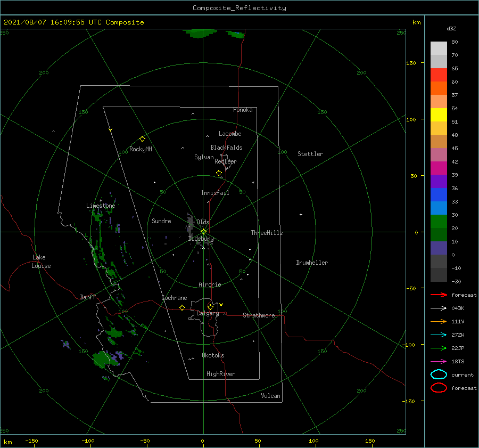
Task: Click the Sundre label
Action: (161, 221)
